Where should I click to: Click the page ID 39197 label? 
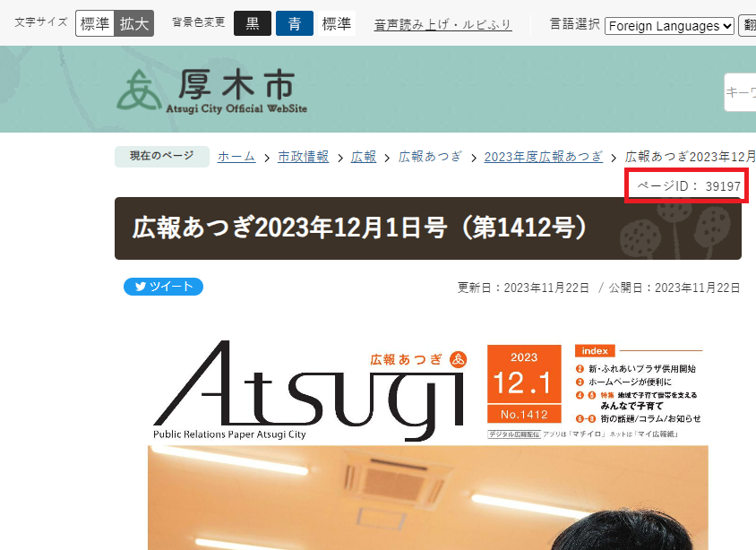[687, 186]
